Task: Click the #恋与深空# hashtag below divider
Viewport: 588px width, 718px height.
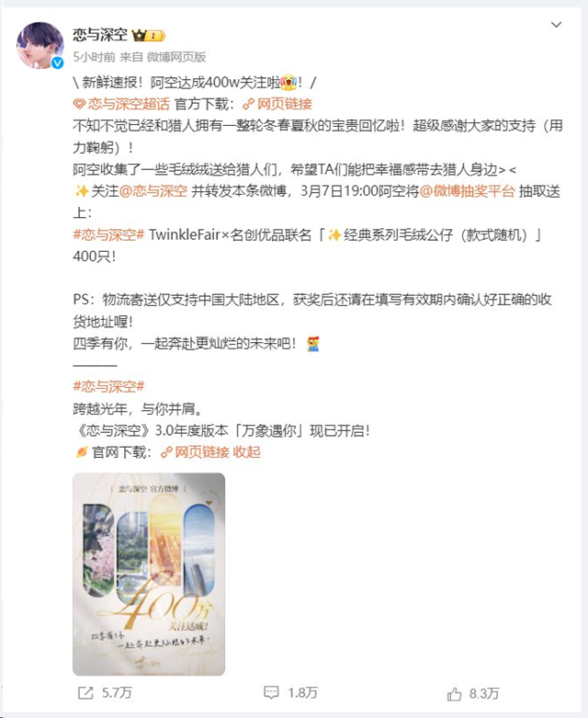Action: point(109,386)
